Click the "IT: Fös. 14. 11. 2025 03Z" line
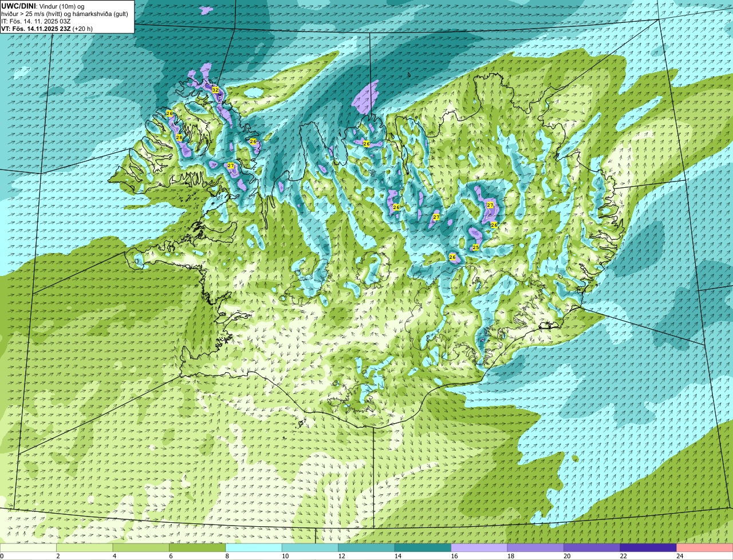Image resolution: width=733 pixels, height=560 pixels. (36, 21)
